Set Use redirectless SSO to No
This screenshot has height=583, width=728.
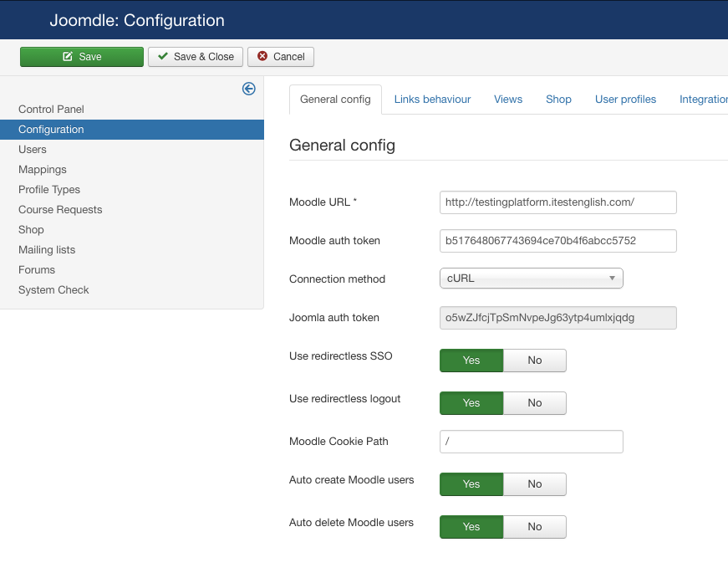pos(535,361)
